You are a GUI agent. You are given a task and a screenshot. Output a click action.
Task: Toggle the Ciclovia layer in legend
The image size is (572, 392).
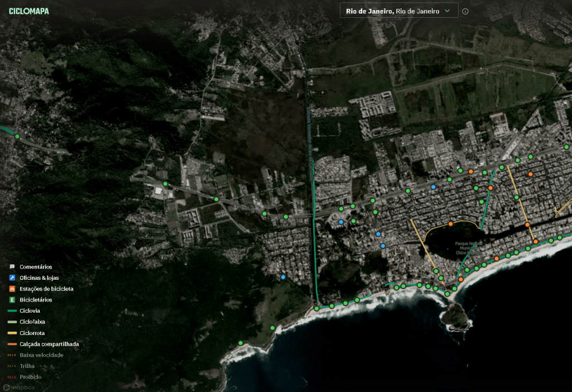(x=30, y=311)
